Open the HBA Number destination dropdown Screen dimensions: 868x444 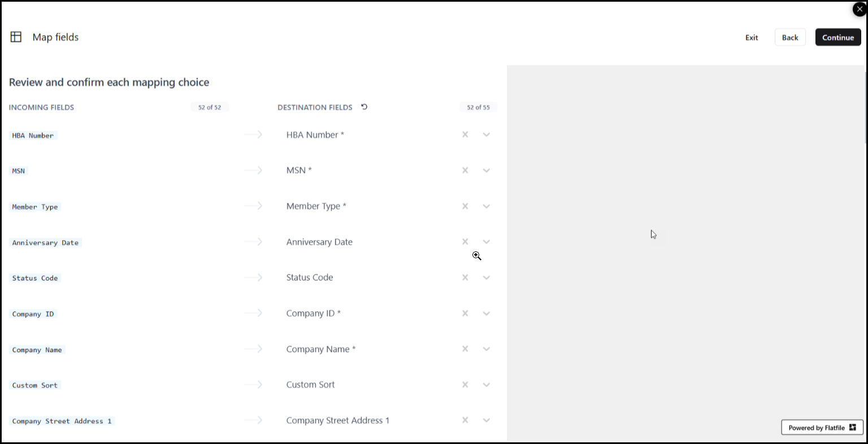(486, 135)
